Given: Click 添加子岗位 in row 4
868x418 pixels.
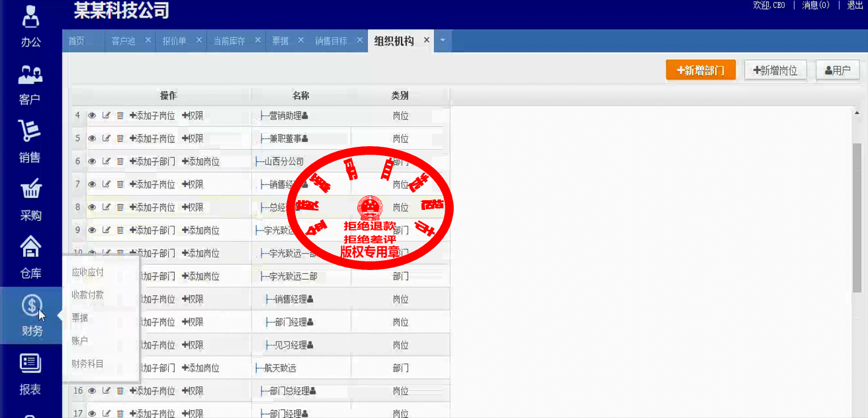Looking at the screenshot, I should click(x=152, y=115).
